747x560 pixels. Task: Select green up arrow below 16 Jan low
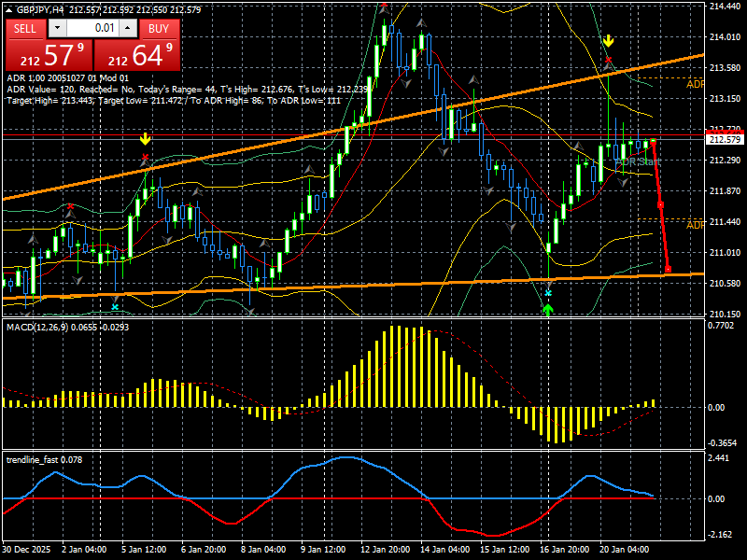(x=548, y=311)
